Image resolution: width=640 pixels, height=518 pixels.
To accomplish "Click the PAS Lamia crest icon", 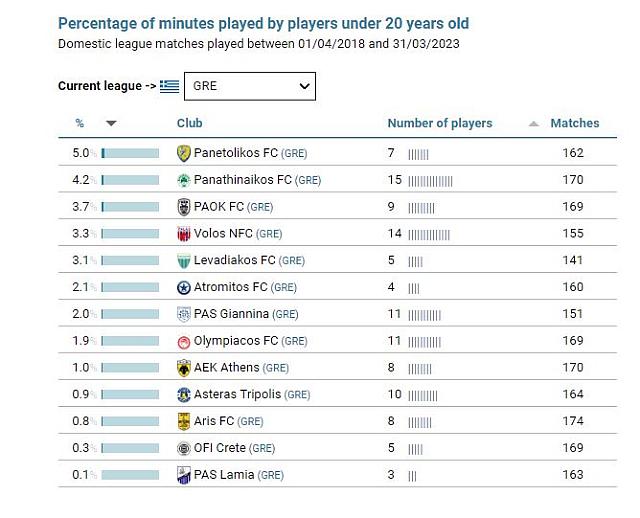I will tap(184, 475).
